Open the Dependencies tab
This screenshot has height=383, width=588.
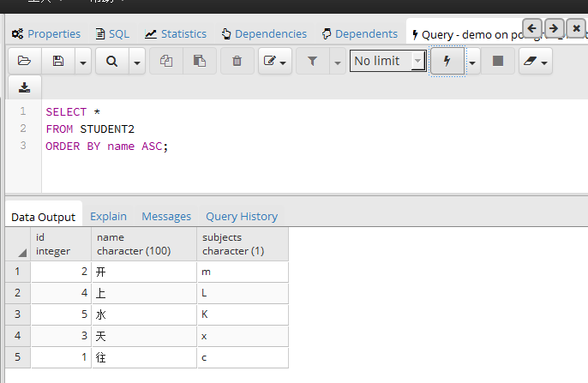[264, 34]
